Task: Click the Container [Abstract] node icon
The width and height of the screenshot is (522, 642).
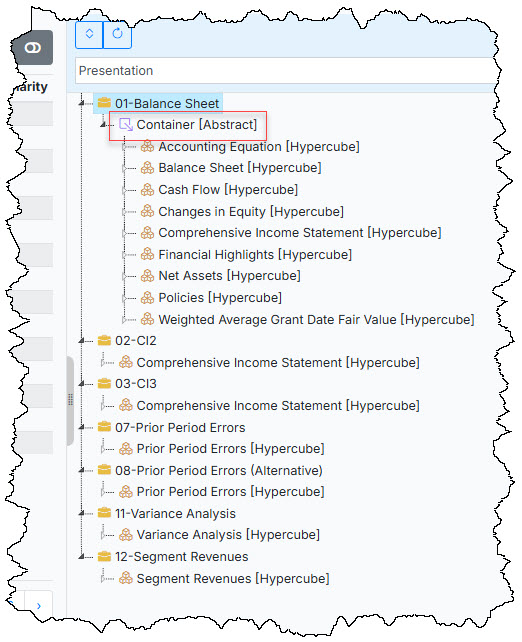Action: tap(126, 124)
